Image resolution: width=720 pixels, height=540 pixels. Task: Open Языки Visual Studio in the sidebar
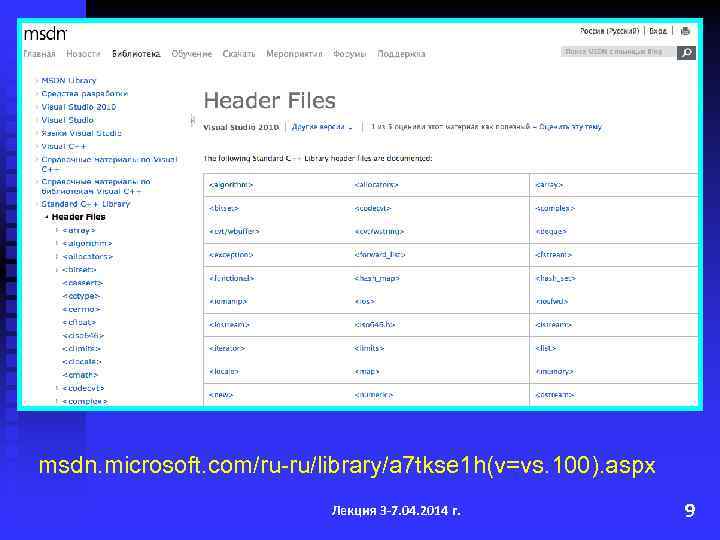(x=81, y=133)
